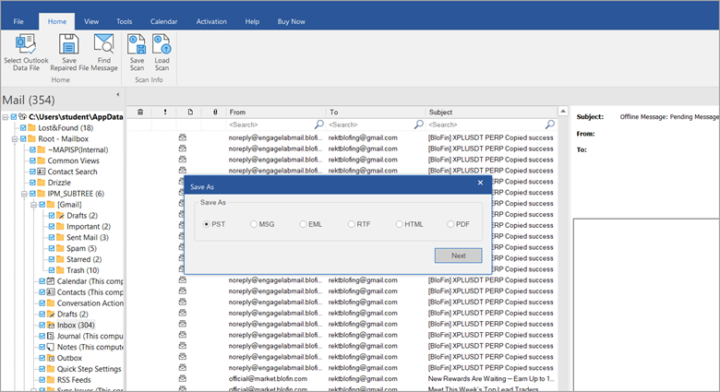720x392 pixels.
Task: Click the attachment paperclip column header
Action: coord(215,112)
